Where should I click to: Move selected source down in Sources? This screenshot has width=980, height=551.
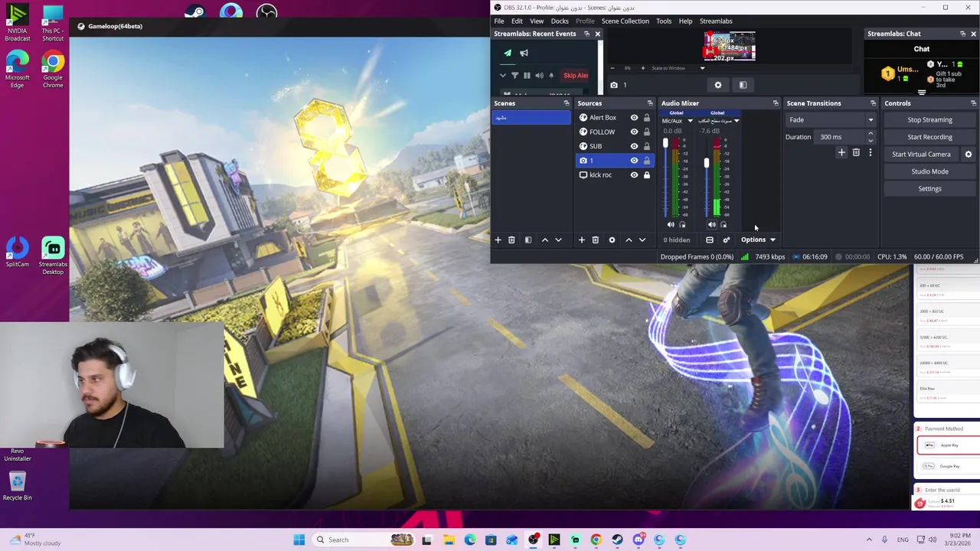tap(642, 240)
